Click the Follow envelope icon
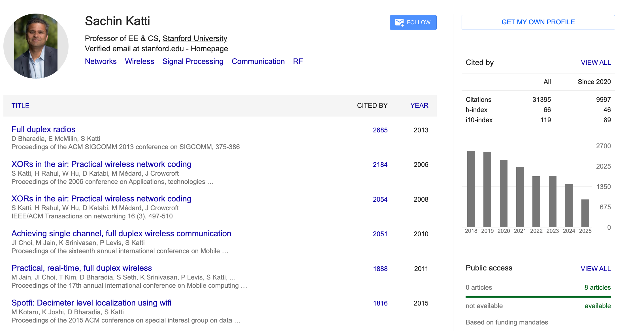 click(399, 22)
